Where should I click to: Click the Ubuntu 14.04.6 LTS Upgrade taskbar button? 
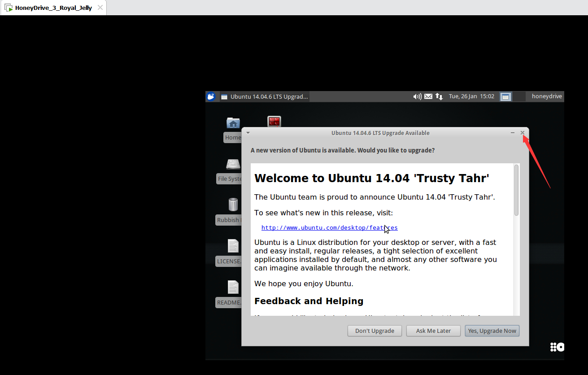265,96
